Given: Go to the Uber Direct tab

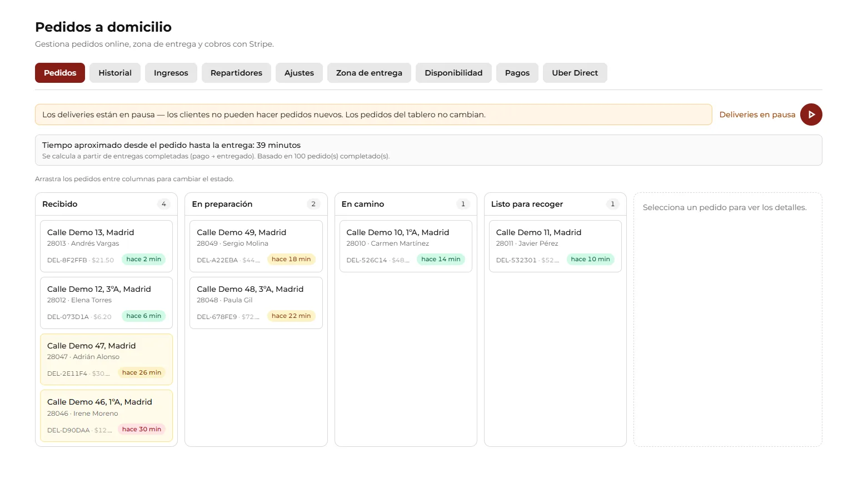Looking at the screenshot, I should click(x=575, y=73).
